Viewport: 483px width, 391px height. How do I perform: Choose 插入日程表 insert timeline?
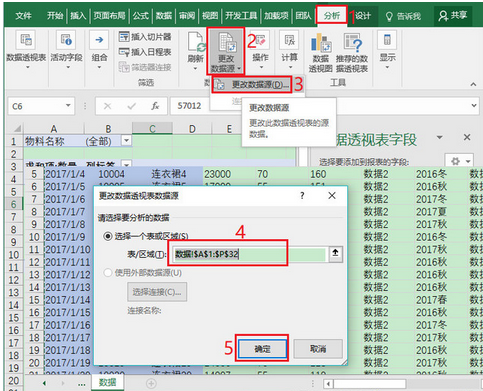[145, 52]
